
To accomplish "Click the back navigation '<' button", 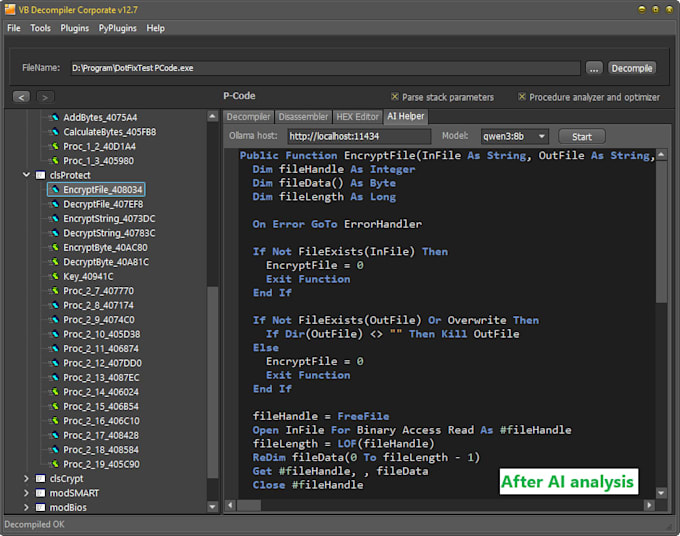I will (21, 97).
